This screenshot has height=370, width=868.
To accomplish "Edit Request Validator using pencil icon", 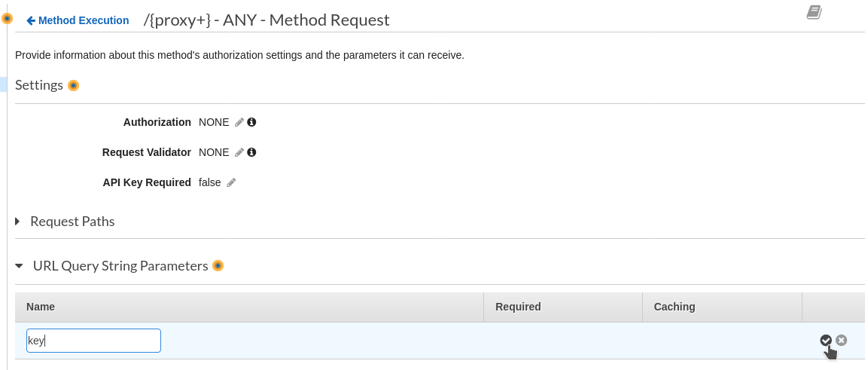I will (x=239, y=152).
